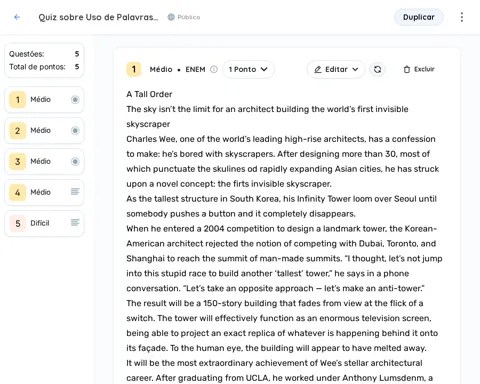Select question 5 Difícil in sidebar
This screenshot has height=384, width=480.
[44, 223]
